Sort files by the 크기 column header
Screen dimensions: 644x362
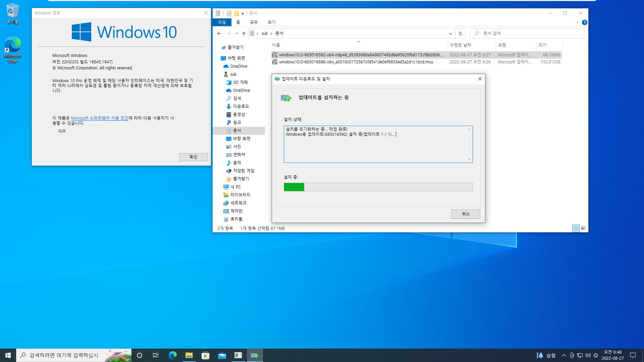click(x=549, y=45)
